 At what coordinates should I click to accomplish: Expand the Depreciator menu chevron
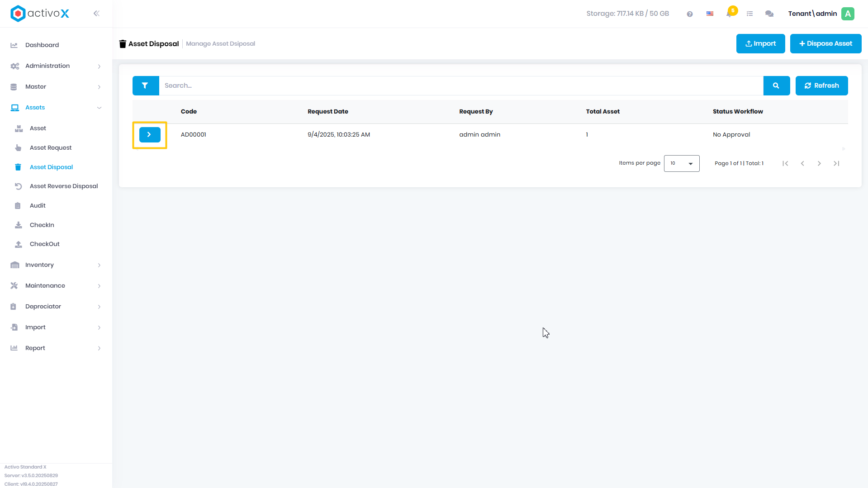click(99, 307)
